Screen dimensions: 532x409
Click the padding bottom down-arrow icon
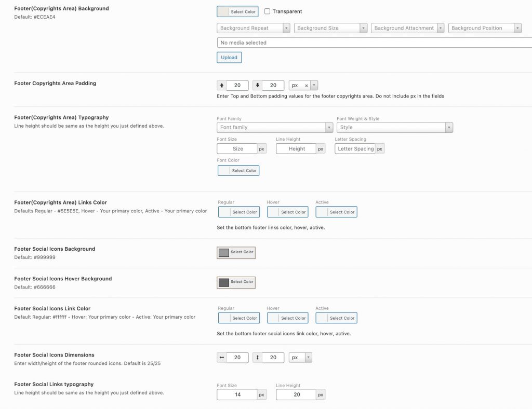point(258,86)
